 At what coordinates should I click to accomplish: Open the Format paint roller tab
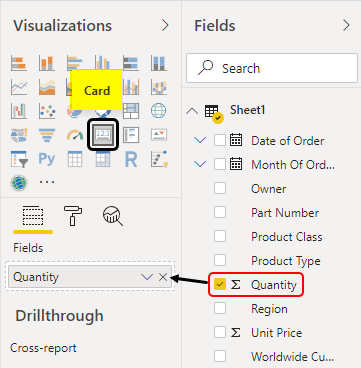[73, 216]
